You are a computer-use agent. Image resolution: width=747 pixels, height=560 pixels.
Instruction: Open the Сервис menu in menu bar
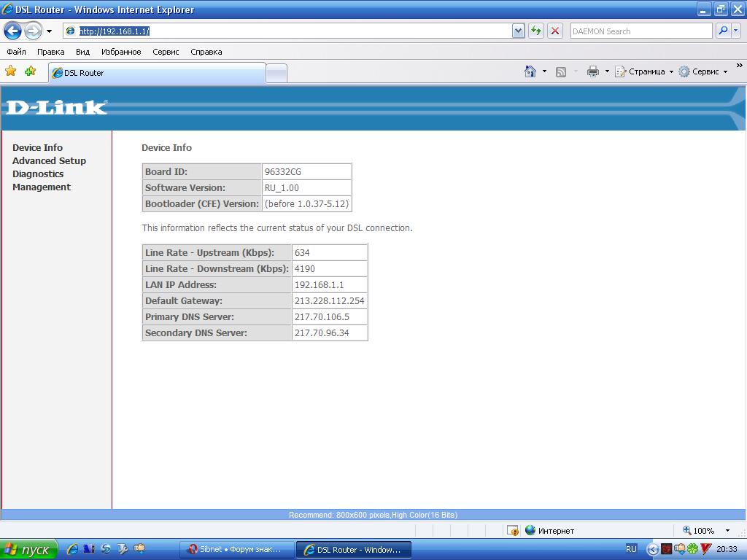point(166,52)
